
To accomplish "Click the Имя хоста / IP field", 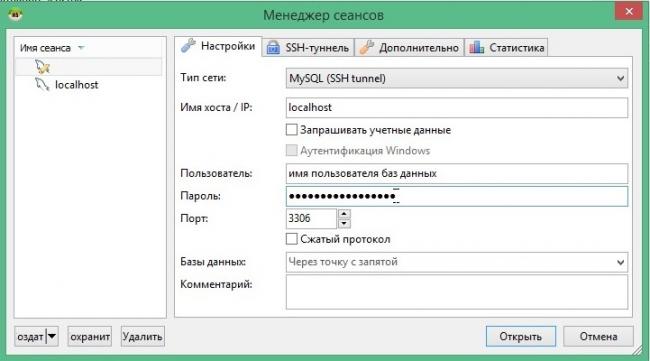I will pyautogui.click(x=456, y=107).
